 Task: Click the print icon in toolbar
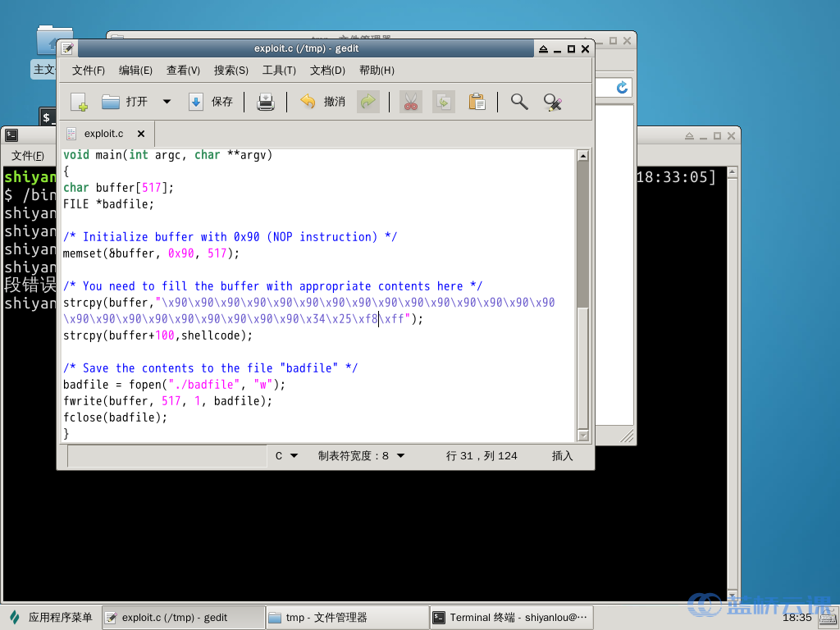pos(266,102)
